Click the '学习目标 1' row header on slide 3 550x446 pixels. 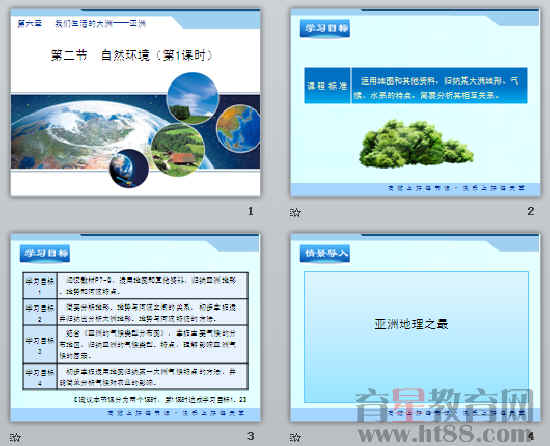40,285
